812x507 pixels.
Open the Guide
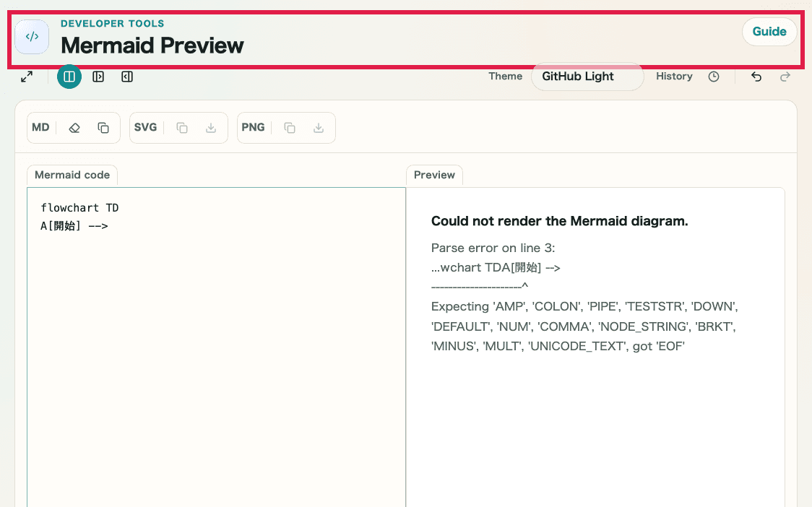click(x=769, y=31)
